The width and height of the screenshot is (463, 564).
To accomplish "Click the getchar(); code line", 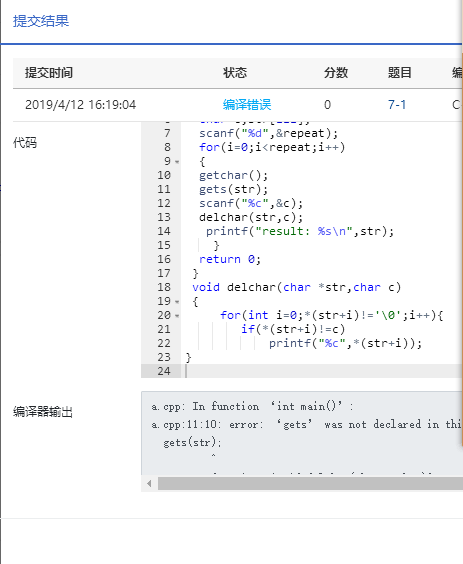I will 233,175.
